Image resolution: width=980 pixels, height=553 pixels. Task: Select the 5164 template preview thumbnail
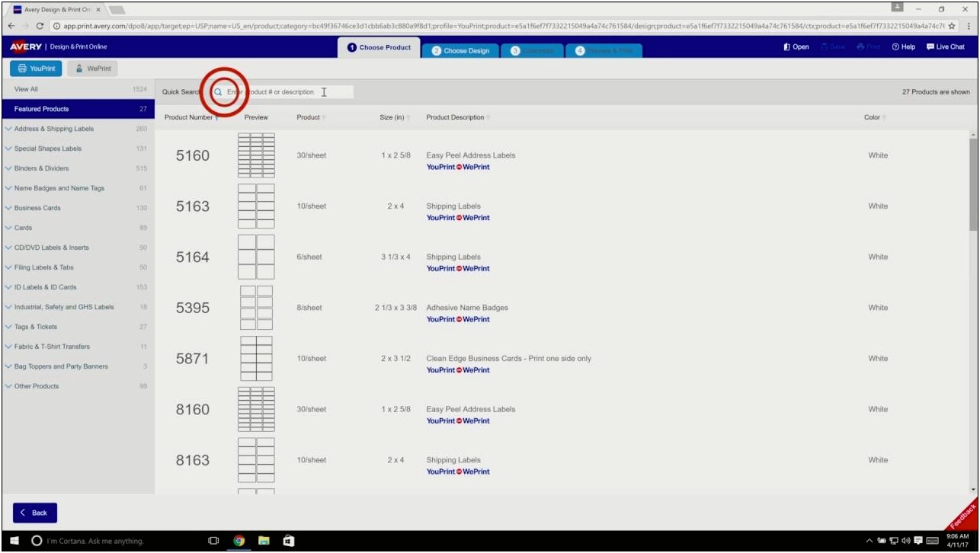[256, 257]
